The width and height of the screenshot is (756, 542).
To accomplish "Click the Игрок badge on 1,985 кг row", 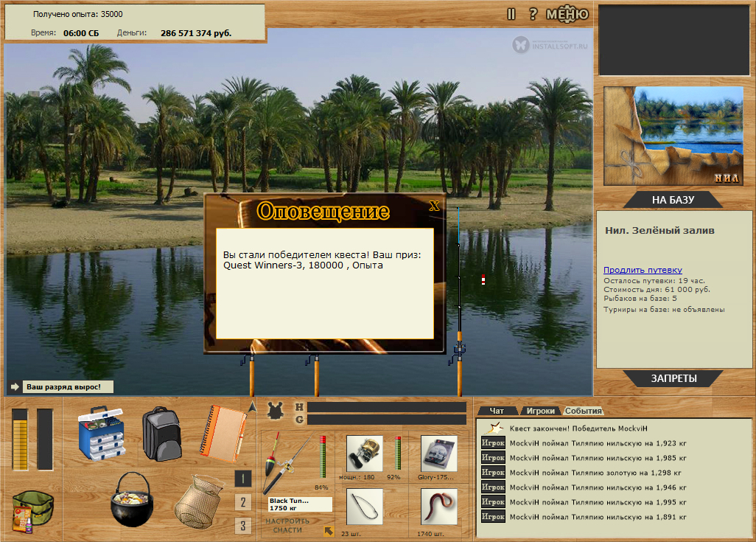I will [x=493, y=457].
